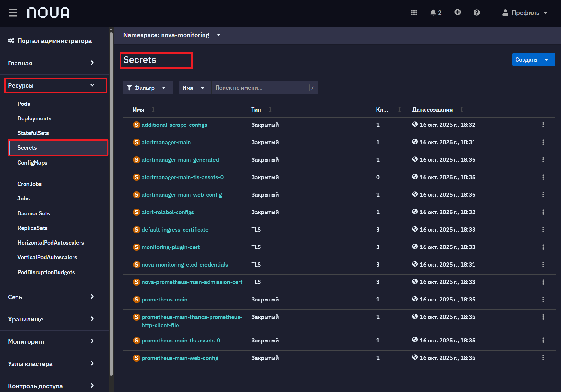Open kebab menu for additional-scrape-configs

click(x=543, y=125)
